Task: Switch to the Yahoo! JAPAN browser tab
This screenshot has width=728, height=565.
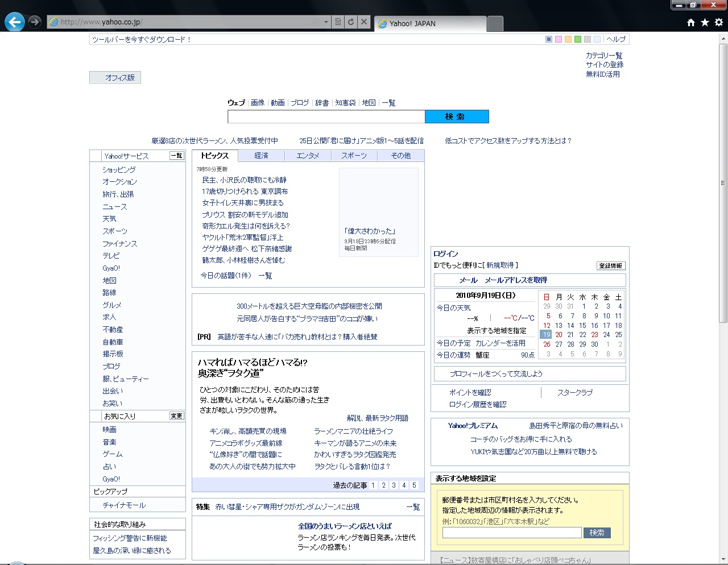Action: click(x=431, y=23)
